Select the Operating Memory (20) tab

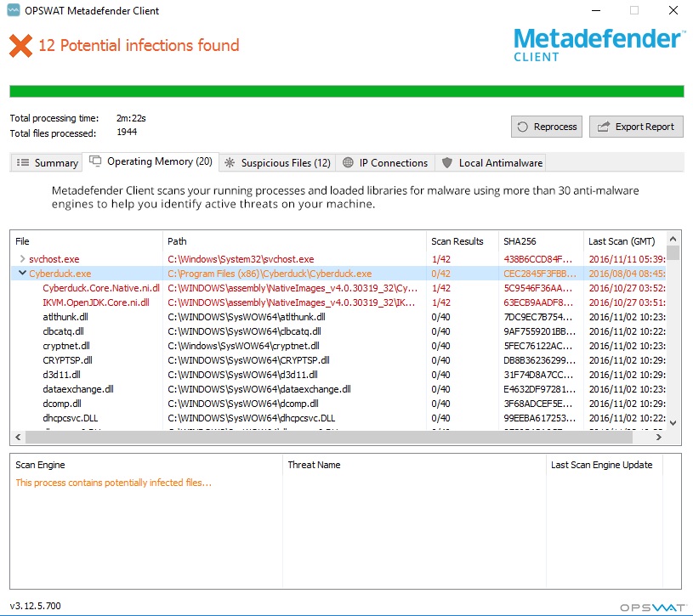pos(151,161)
